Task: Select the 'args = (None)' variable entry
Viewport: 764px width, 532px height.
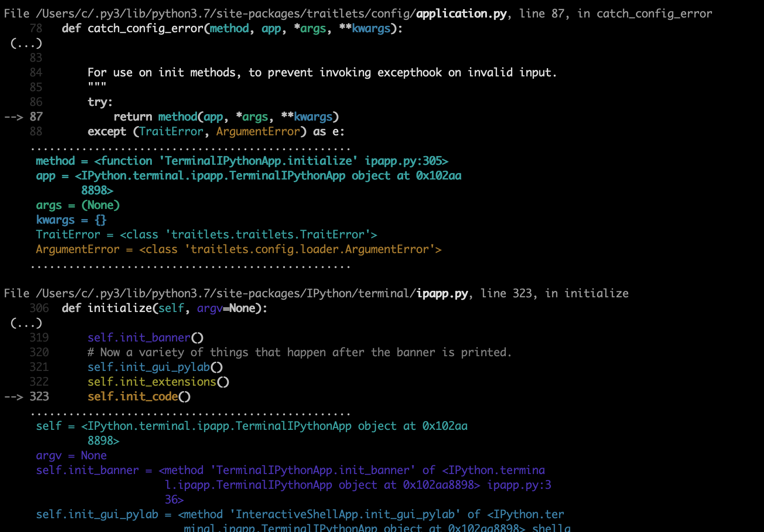Action: [78, 205]
